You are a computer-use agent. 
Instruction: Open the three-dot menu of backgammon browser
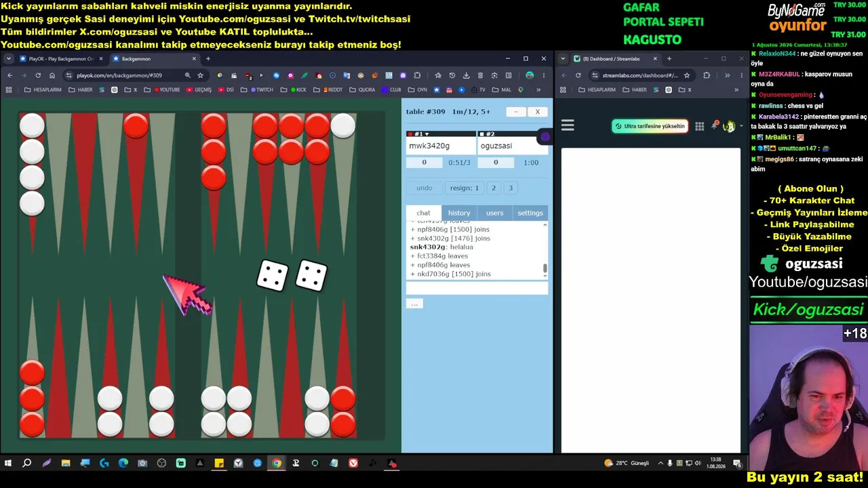pyautogui.click(x=543, y=75)
